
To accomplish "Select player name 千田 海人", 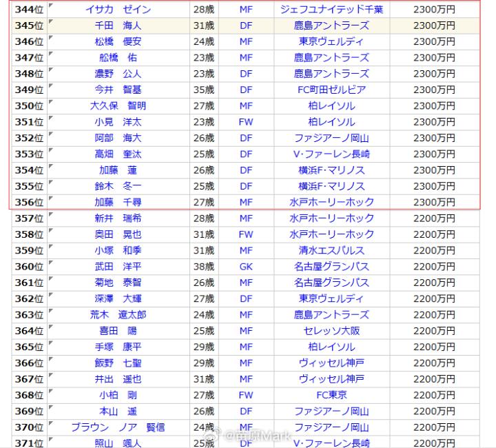I will (x=118, y=26).
